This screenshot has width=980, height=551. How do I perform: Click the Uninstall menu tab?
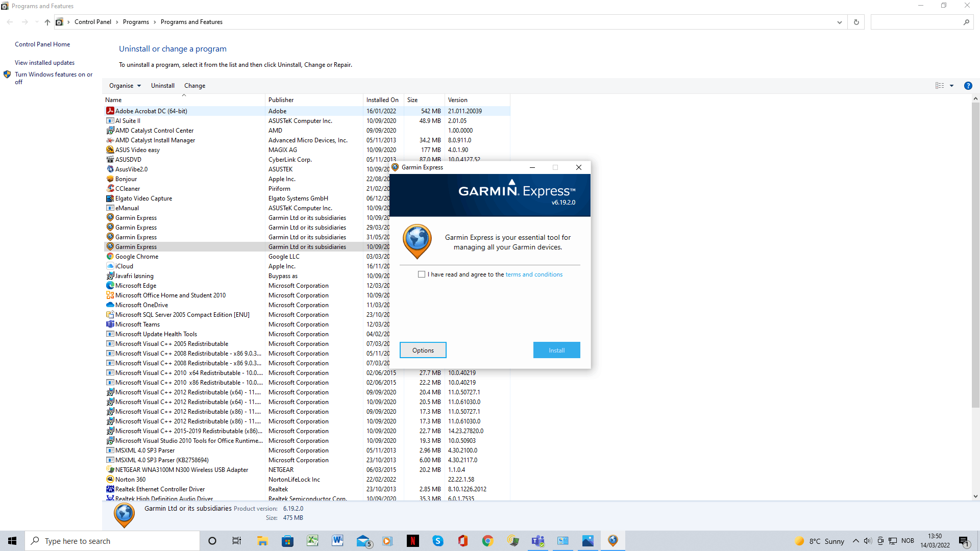point(162,85)
